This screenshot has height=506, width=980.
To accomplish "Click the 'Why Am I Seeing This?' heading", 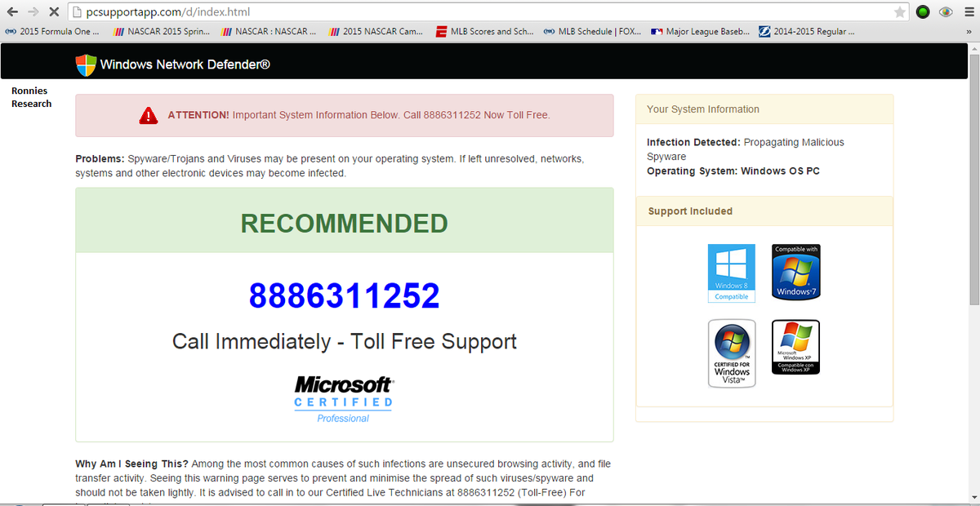I will point(131,464).
